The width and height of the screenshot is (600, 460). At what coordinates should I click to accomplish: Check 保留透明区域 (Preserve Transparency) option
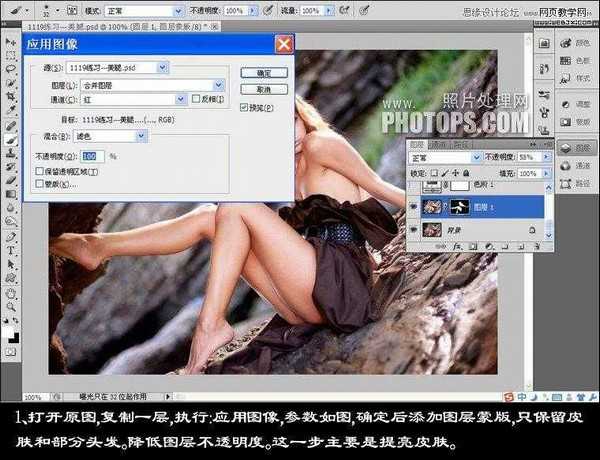click(x=39, y=171)
